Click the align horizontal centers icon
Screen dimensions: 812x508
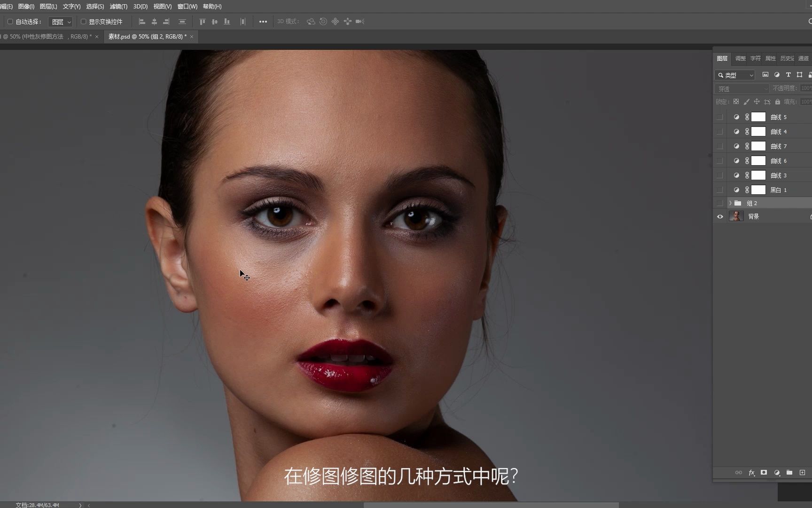pos(154,22)
